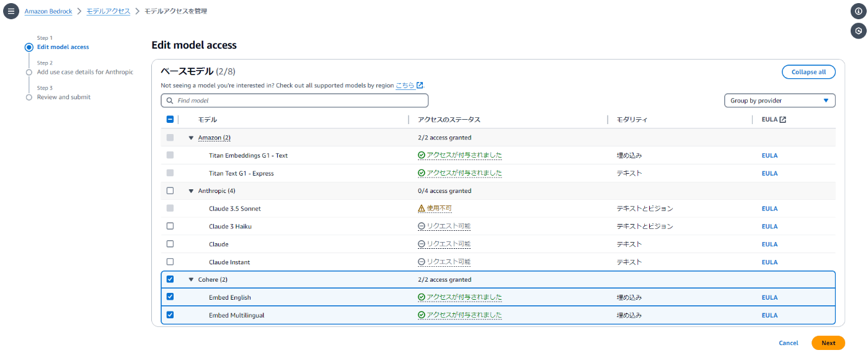Viewport: 868px width, 363px height.
Task: Click Add use case details for Anthropic step
Action: click(85, 72)
